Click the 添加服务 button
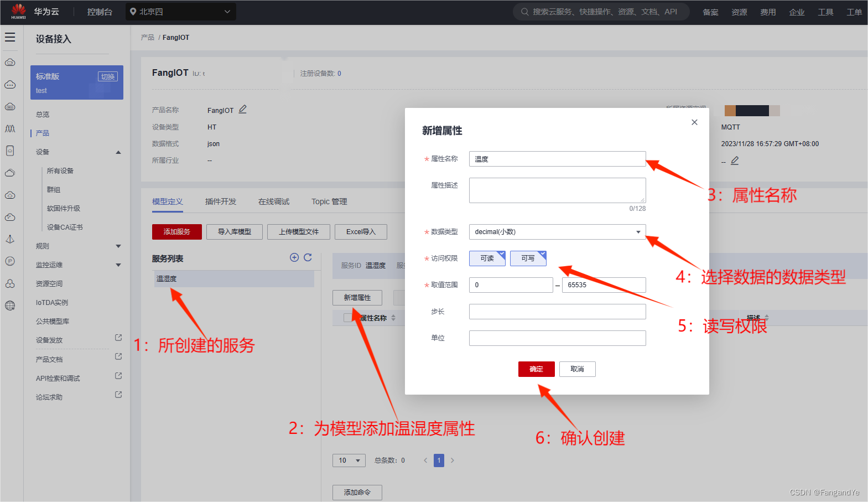Viewport: 868px width, 502px height. (177, 232)
